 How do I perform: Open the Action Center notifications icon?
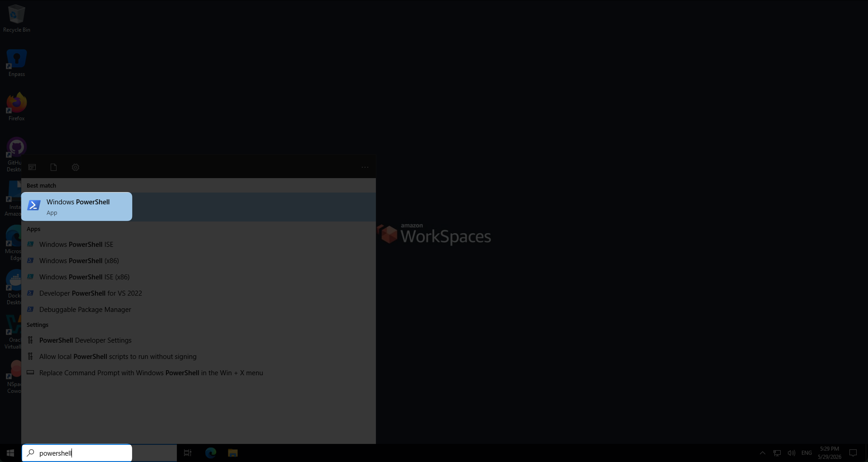(x=853, y=453)
